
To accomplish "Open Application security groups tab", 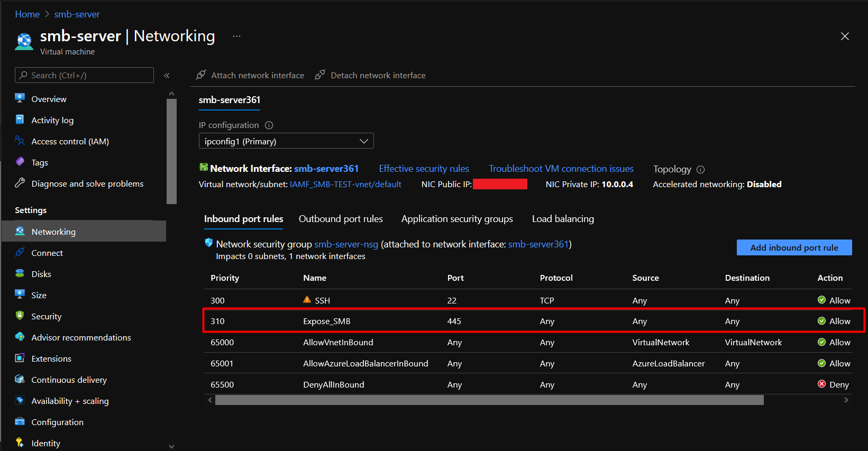I will (x=457, y=219).
